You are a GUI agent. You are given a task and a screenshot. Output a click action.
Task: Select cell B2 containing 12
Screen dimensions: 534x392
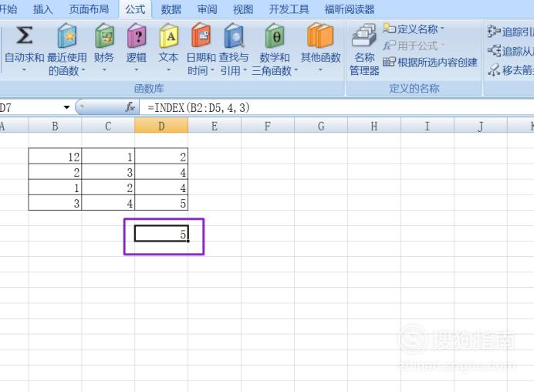(55, 157)
